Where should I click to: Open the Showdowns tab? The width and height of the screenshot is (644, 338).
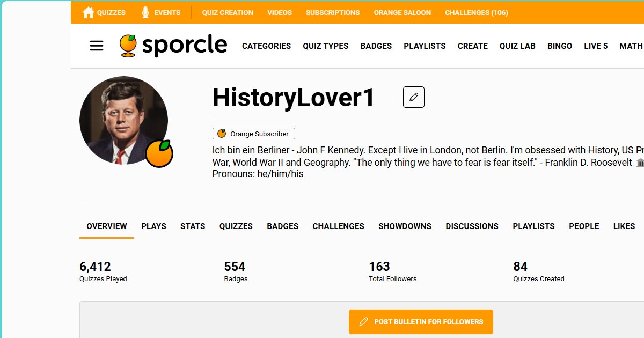point(405,226)
